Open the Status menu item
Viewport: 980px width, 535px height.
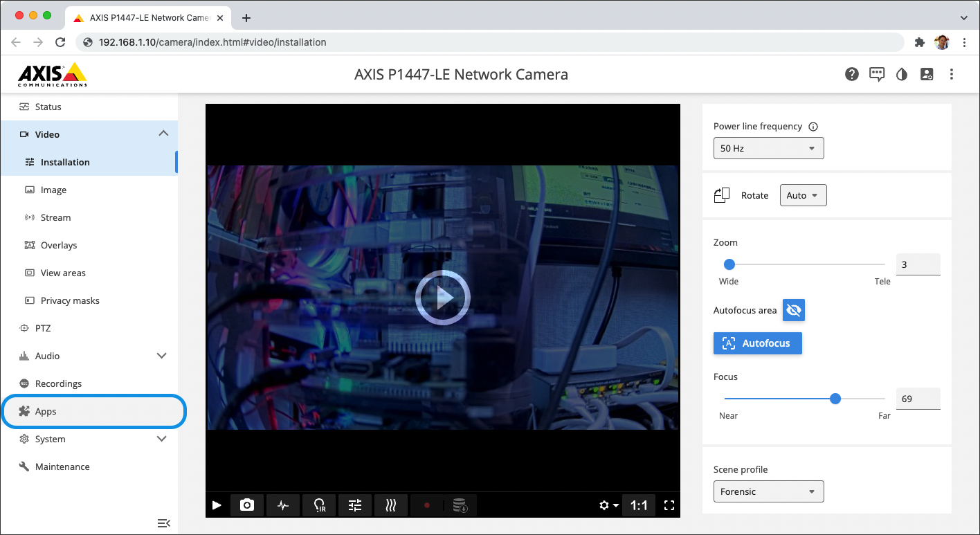point(89,107)
